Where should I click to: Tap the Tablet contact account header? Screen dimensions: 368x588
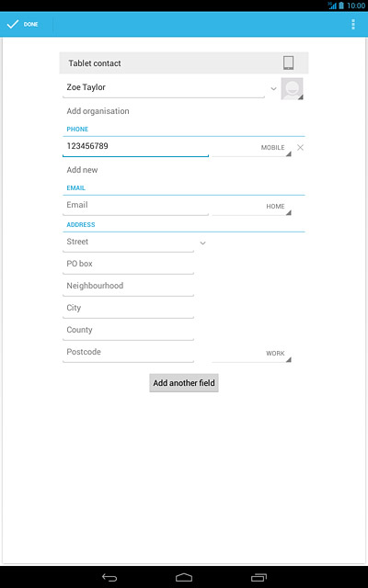click(x=184, y=63)
